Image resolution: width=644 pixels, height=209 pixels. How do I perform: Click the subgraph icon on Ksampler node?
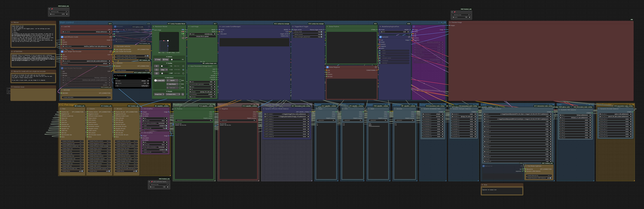pos(380,37)
